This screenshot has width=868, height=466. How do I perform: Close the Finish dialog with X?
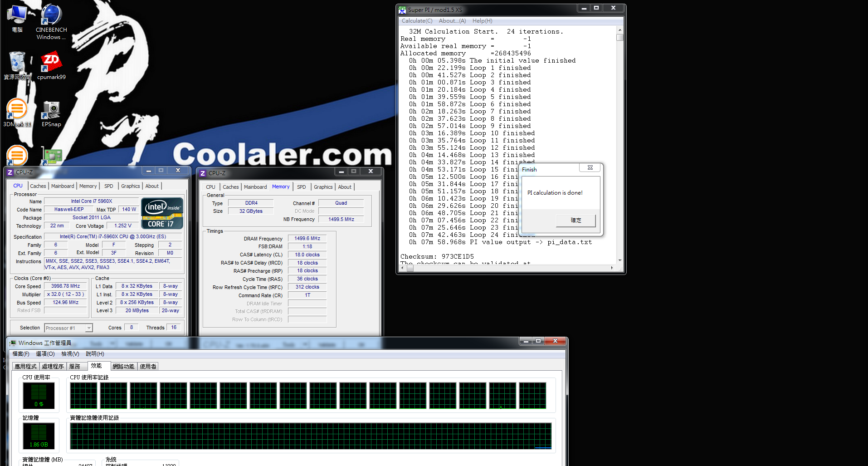pos(590,167)
